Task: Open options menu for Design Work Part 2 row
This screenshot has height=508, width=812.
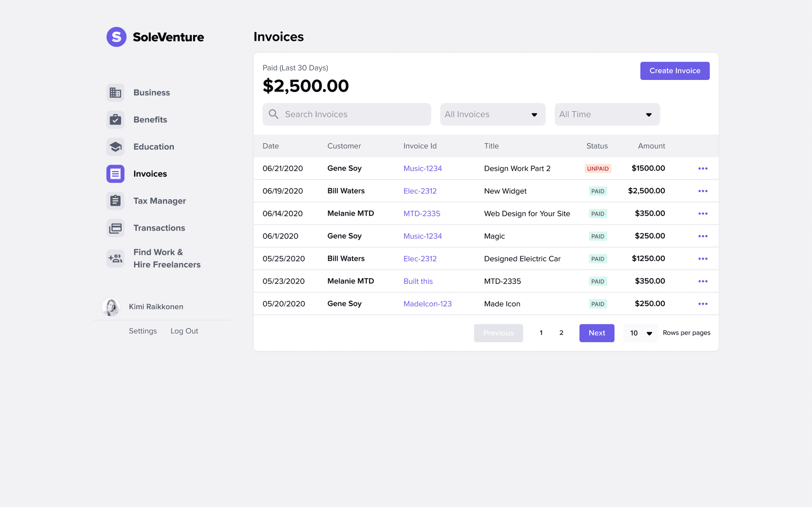Action: 702,168
